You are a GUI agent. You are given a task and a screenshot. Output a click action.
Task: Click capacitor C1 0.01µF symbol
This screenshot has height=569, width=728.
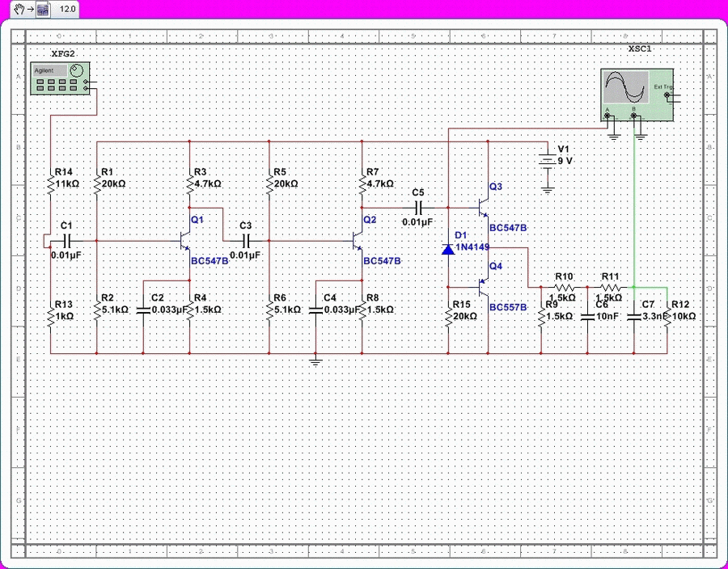coord(67,241)
